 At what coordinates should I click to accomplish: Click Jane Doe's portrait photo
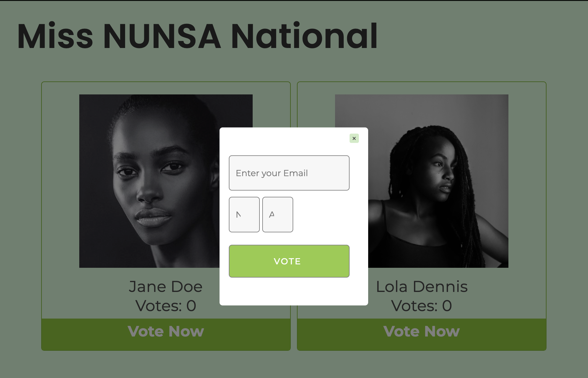[149, 181]
